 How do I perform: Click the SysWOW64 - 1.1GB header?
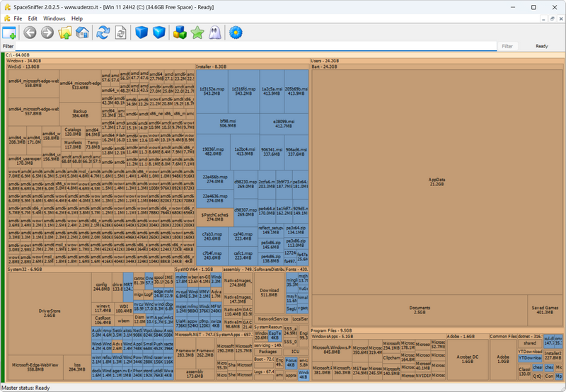point(198,270)
